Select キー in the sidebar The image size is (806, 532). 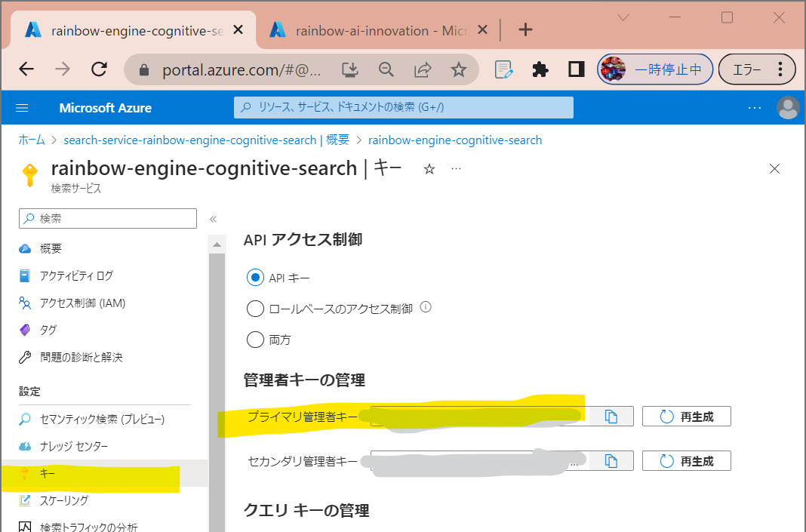pos(104,473)
